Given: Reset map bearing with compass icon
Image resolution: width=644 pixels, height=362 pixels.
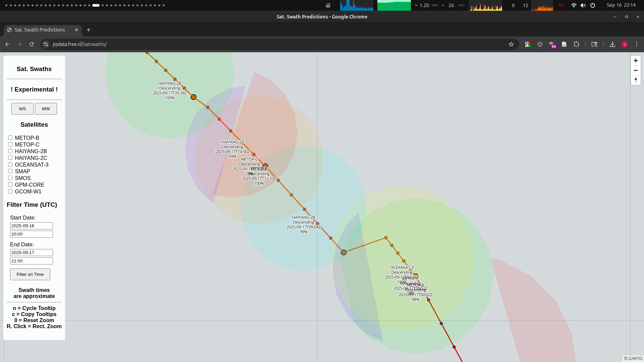Looking at the screenshot, I should pyautogui.click(x=636, y=80).
